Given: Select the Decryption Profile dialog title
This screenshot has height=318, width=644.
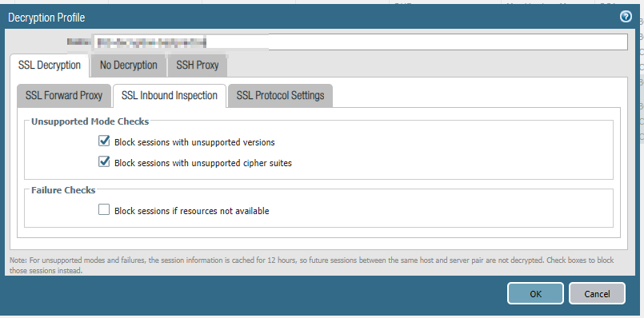Looking at the screenshot, I should point(46,18).
